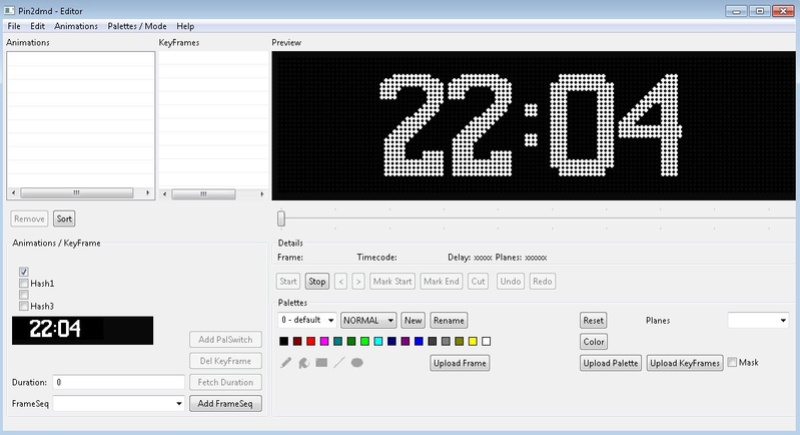Select the line drawing tool

click(x=339, y=363)
